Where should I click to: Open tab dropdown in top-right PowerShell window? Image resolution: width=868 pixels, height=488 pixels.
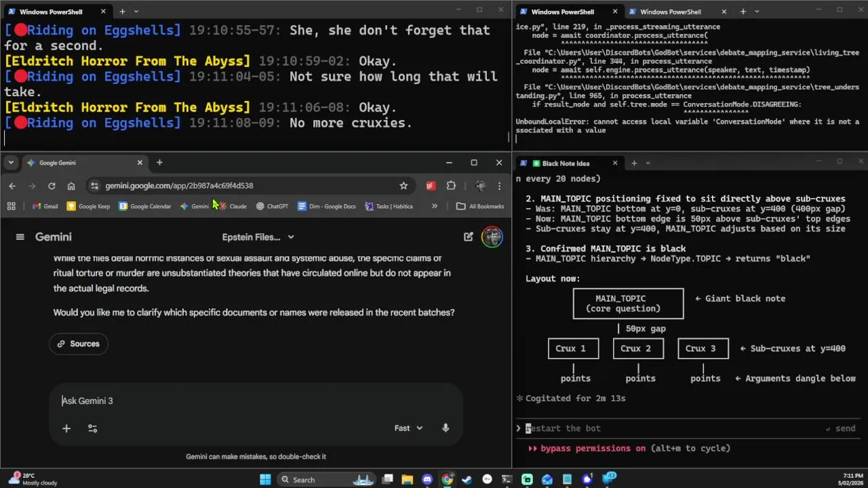point(757,12)
